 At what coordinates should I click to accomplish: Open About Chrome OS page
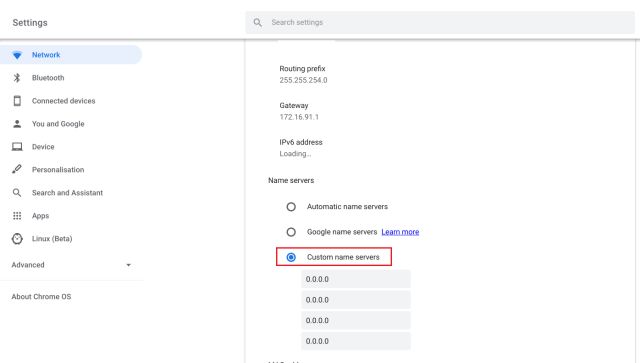pos(41,296)
